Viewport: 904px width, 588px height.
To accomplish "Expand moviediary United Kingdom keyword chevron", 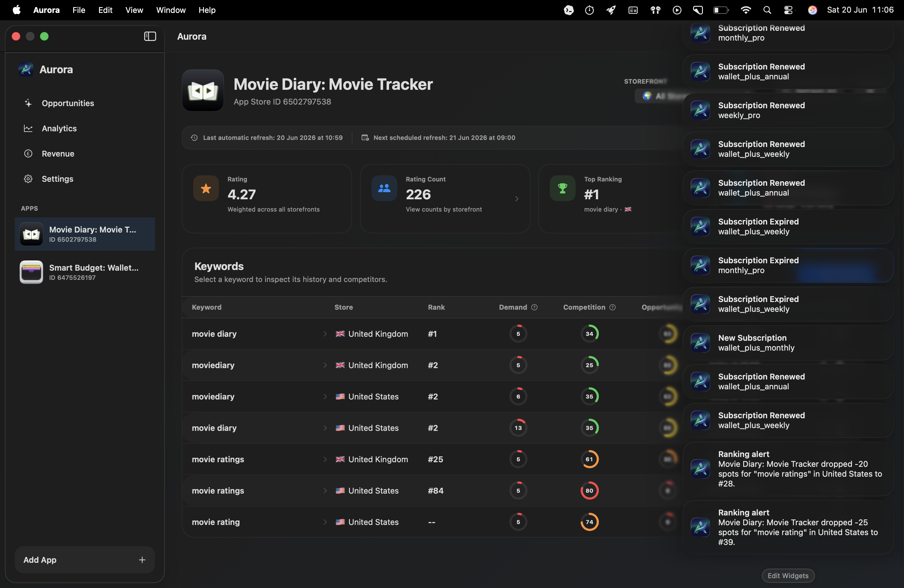I will pyautogui.click(x=325, y=365).
